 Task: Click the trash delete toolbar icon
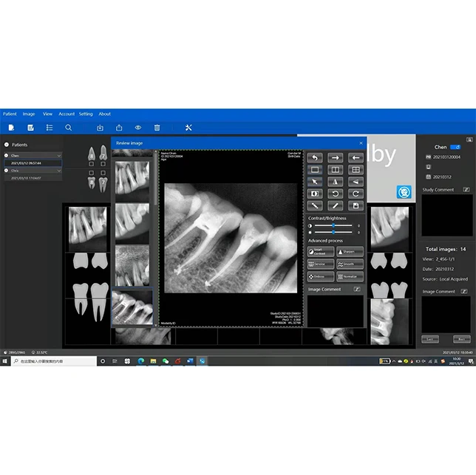157,128
